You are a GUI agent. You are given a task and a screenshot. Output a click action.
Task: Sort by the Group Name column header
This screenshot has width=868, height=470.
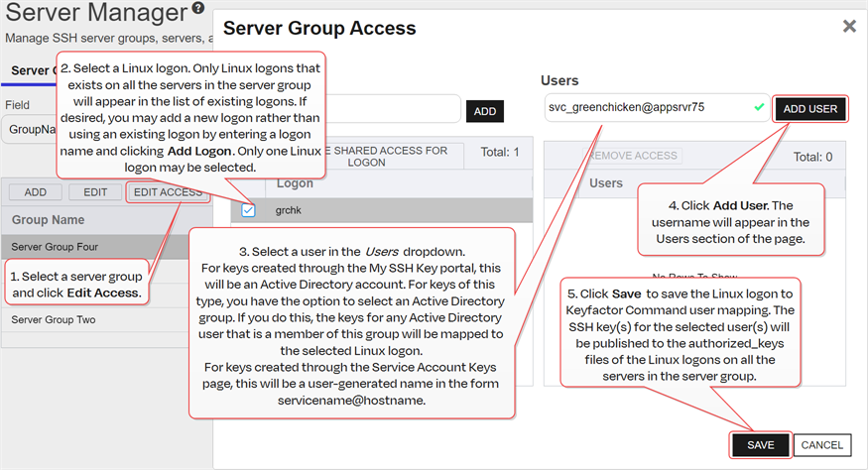pyautogui.click(x=48, y=219)
